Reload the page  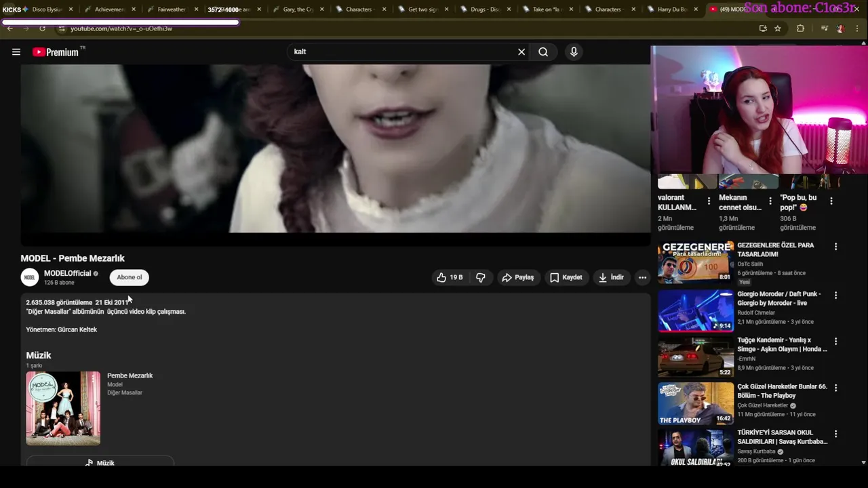(x=42, y=28)
